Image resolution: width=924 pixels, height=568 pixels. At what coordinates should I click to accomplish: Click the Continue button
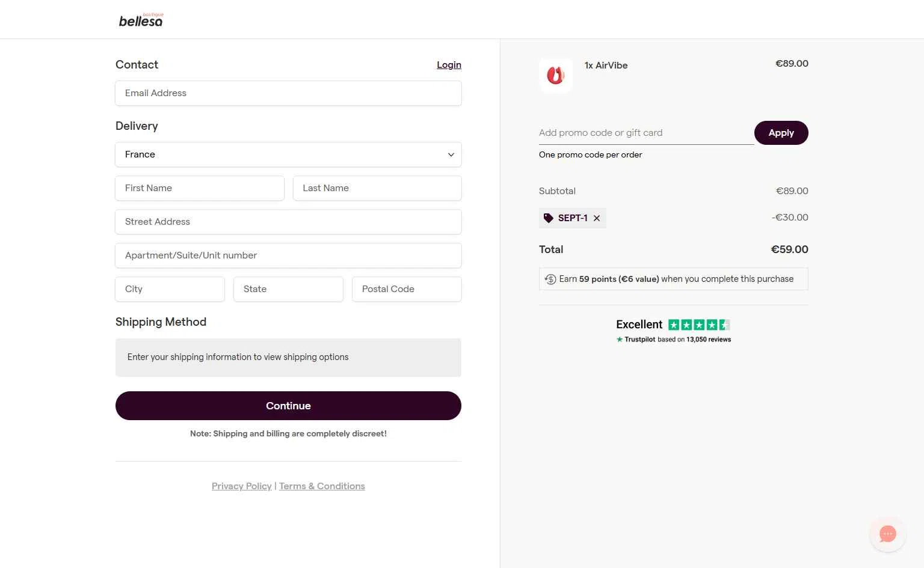288,406
